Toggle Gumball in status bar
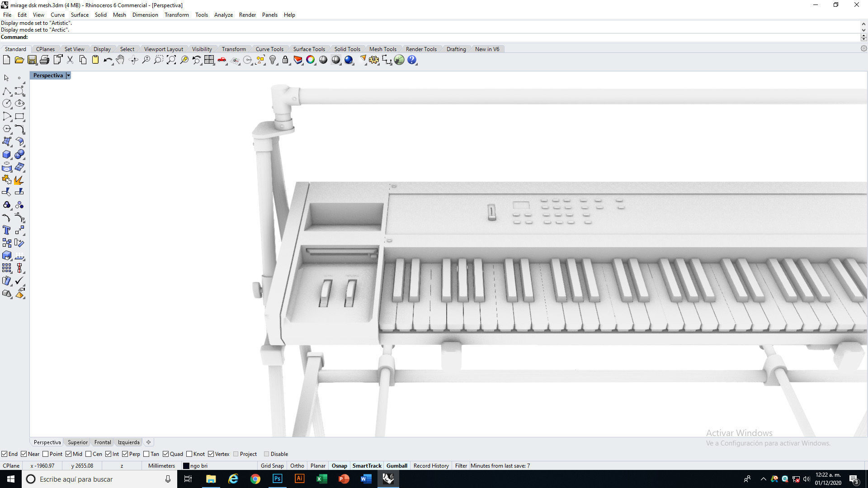 tap(397, 466)
